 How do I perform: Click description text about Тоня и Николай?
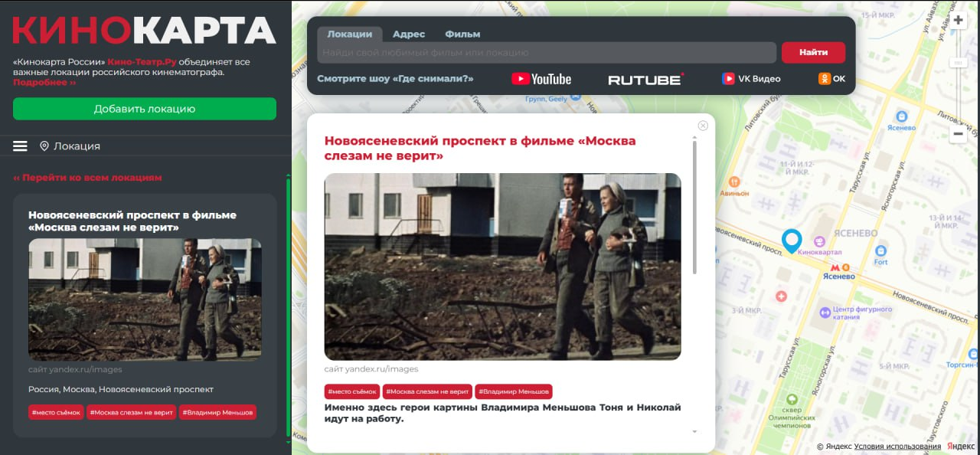(x=502, y=413)
